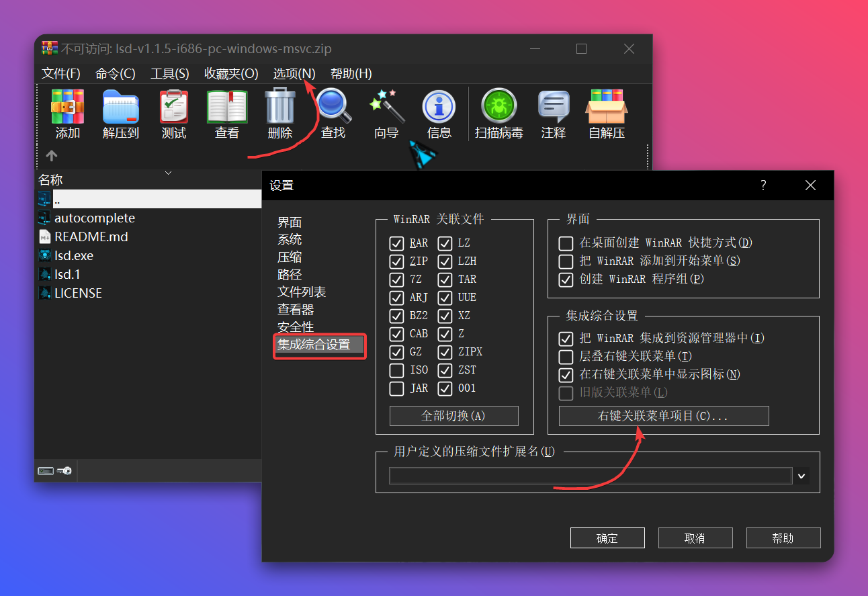The width and height of the screenshot is (868, 596).
Task: Toggle the 7Z association checkbox
Action: pos(396,279)
